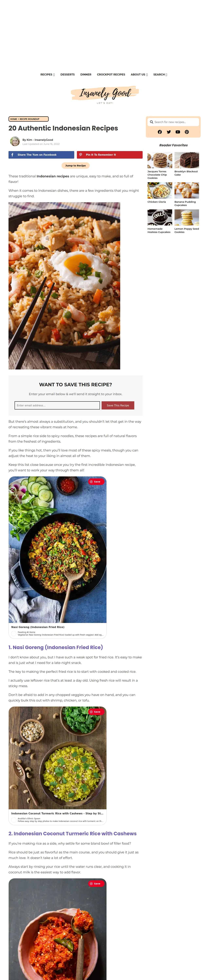Open the YouTube icon in sidebar

point(178,132)
